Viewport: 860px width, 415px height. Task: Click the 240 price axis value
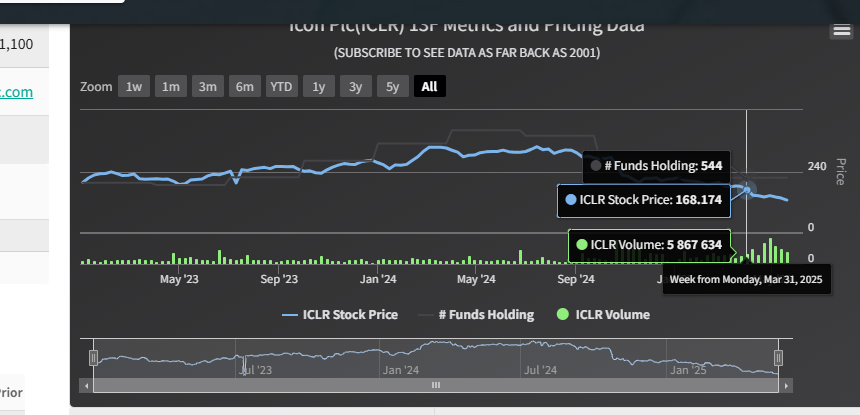[817, 167]
